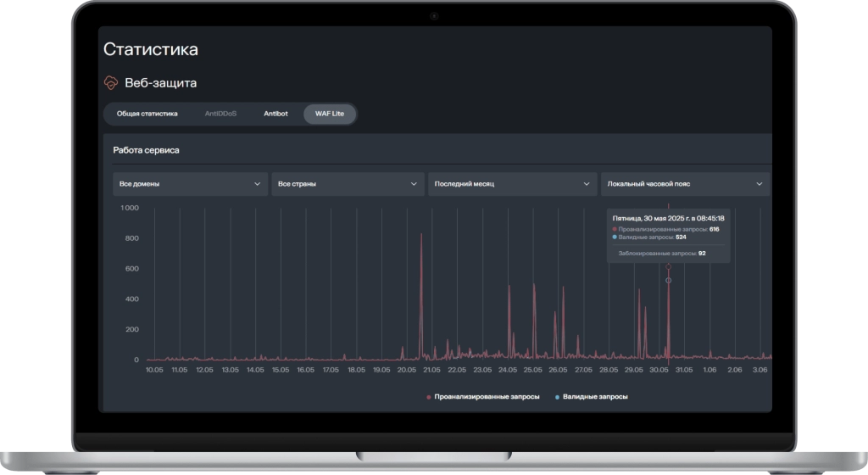Click the chevron in the Все страны selector
This screenshot has height=475, width=868.
[x=414, y=184]
